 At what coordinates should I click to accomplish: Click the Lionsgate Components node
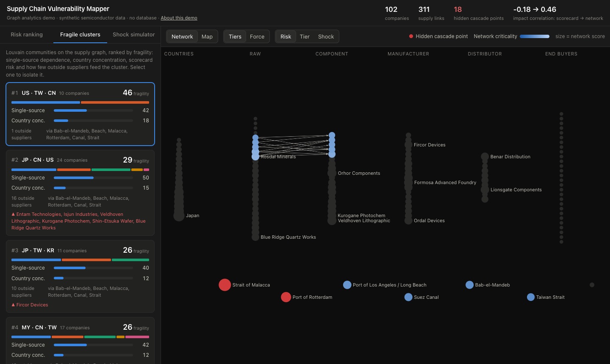point(485,190)
